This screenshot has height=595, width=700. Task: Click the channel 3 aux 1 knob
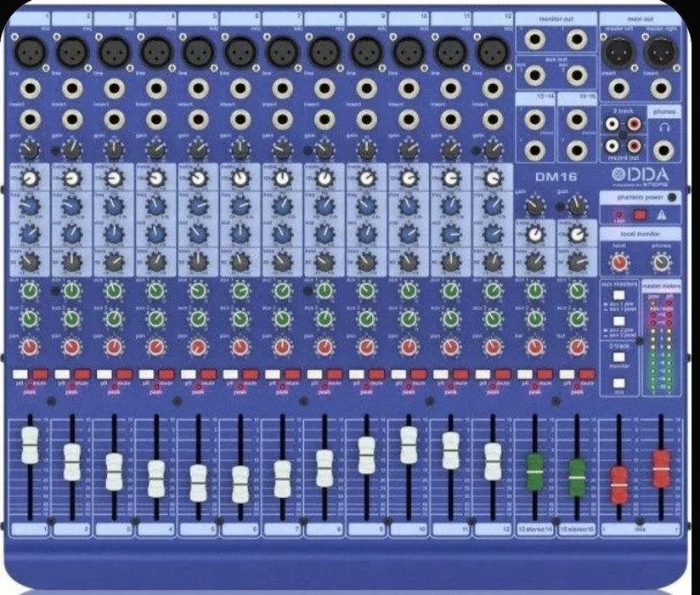click(x=115, y=291)
